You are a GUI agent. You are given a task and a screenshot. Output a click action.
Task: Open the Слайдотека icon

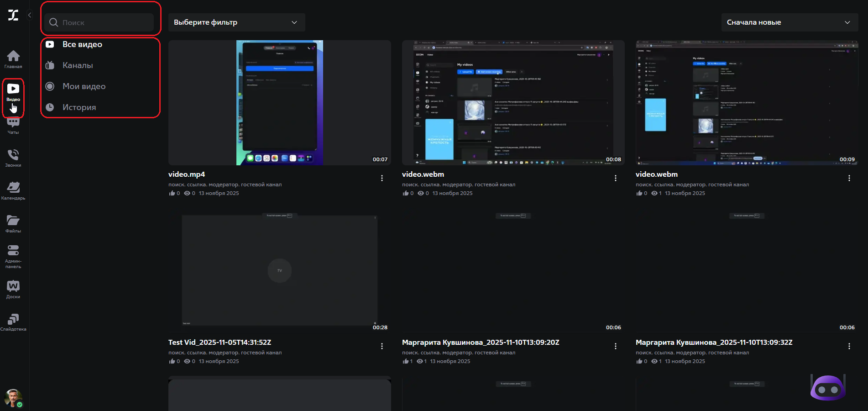point(13,321)
